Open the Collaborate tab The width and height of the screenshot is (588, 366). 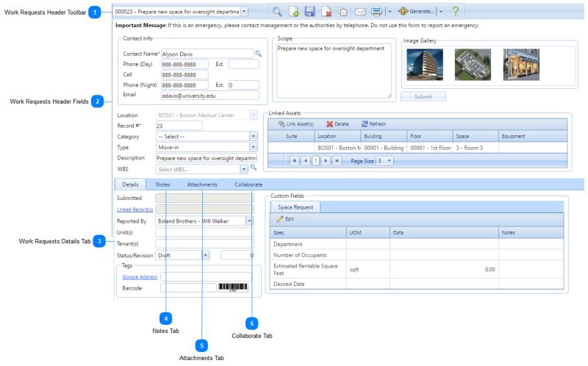click(248, 184)
